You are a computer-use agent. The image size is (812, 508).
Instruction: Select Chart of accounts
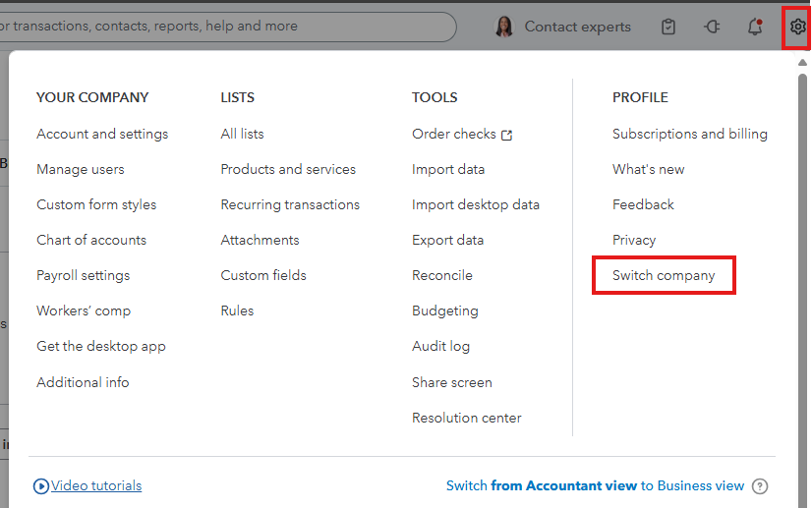tap(91, 240)
